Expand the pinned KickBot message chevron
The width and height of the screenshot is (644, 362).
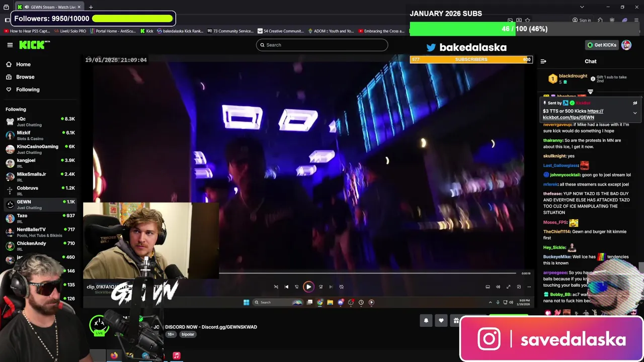tap(635, 113)
